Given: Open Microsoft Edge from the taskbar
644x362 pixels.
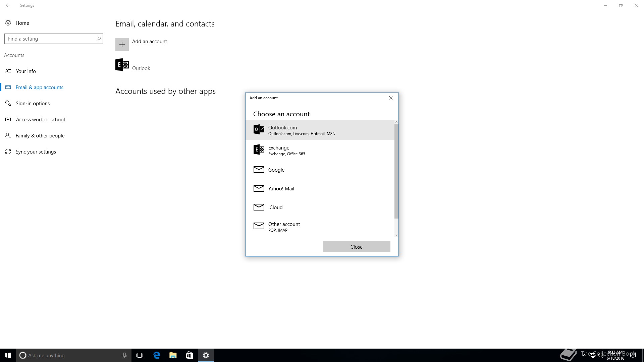Looking at the screenshot, I should click(157, 355).
